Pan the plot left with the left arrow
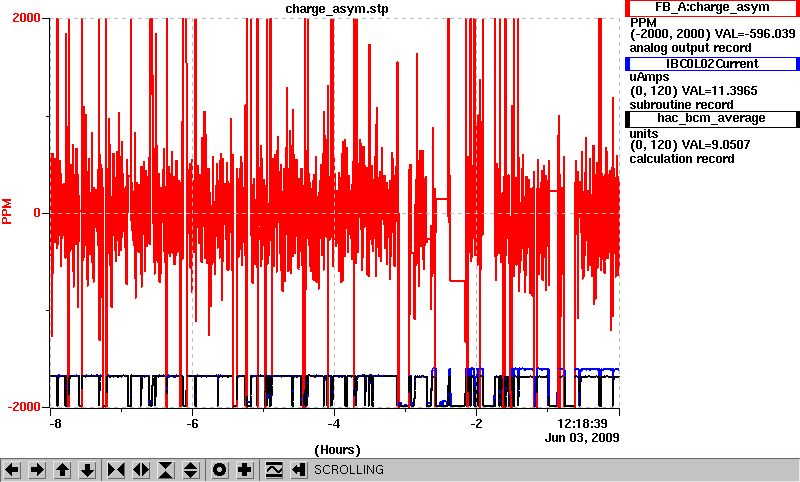 12,470
